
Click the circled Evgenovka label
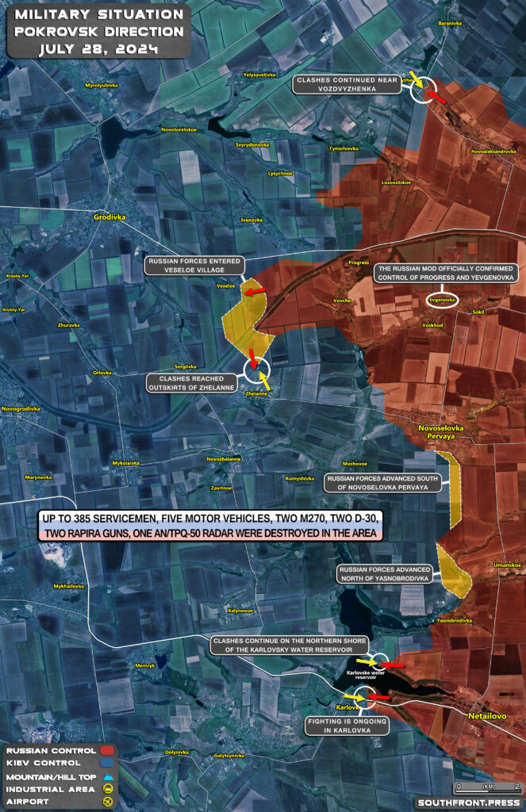point(442,301)
